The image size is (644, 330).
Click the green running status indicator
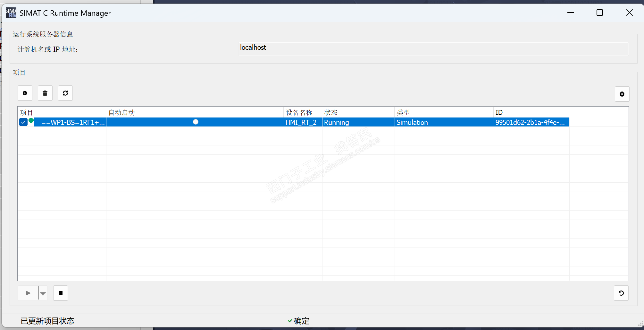coord(31,121)
